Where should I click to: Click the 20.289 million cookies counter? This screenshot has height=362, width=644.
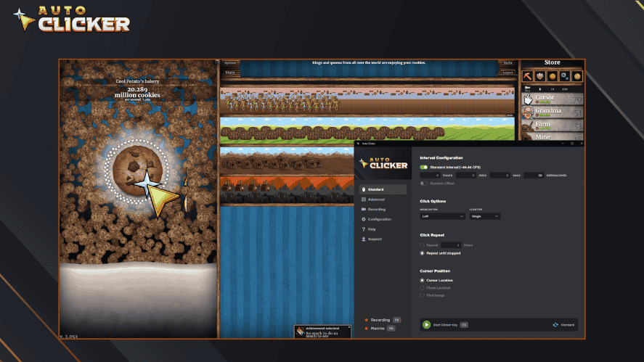pyautogui.click(x=137, y=92)
